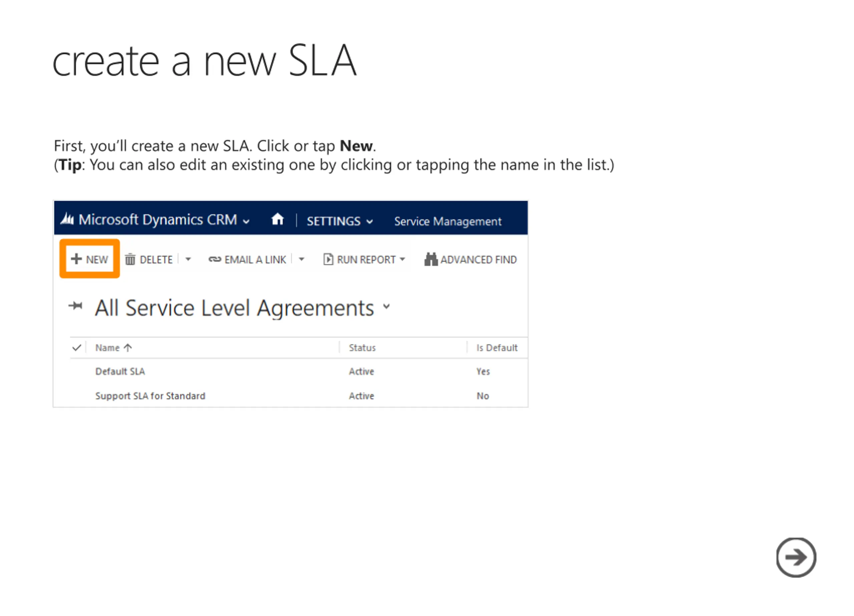This screenshot has height=616, width=854.
Task: Open the Default SLA record
Action: (x=120, y=372)
